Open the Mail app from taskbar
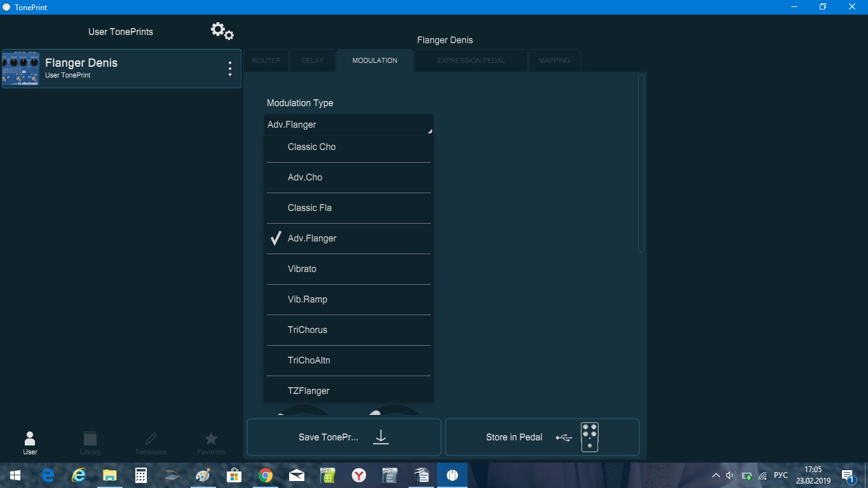Image resolution: width=868 pixels, height=488 pixels. click(x=297, y=475)
